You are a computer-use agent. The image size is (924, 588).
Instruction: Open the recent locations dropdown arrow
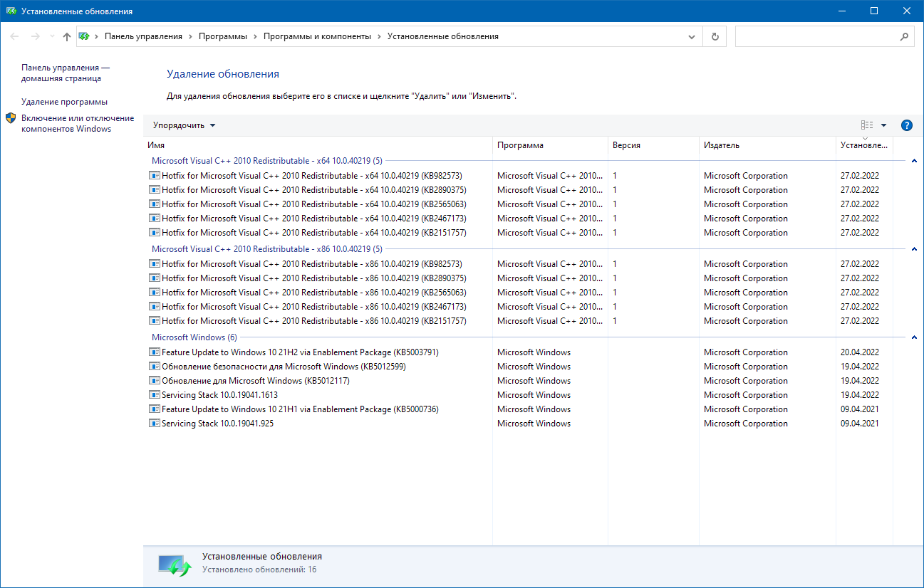[52, 36]
